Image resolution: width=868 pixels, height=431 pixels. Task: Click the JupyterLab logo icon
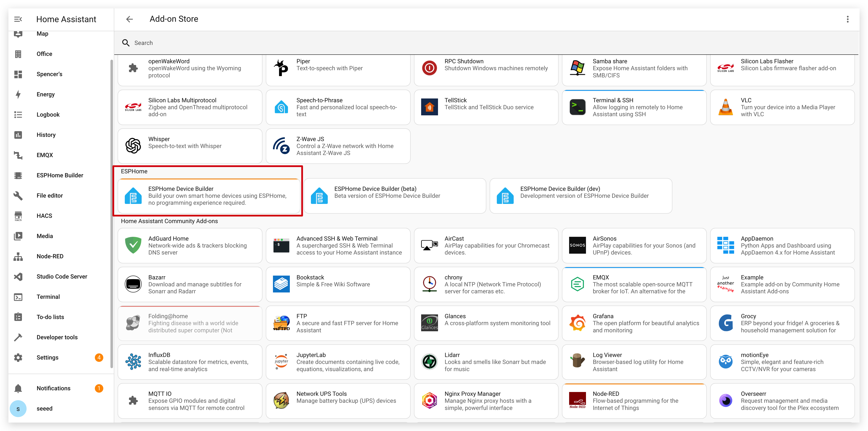click(x=281, y=362)
